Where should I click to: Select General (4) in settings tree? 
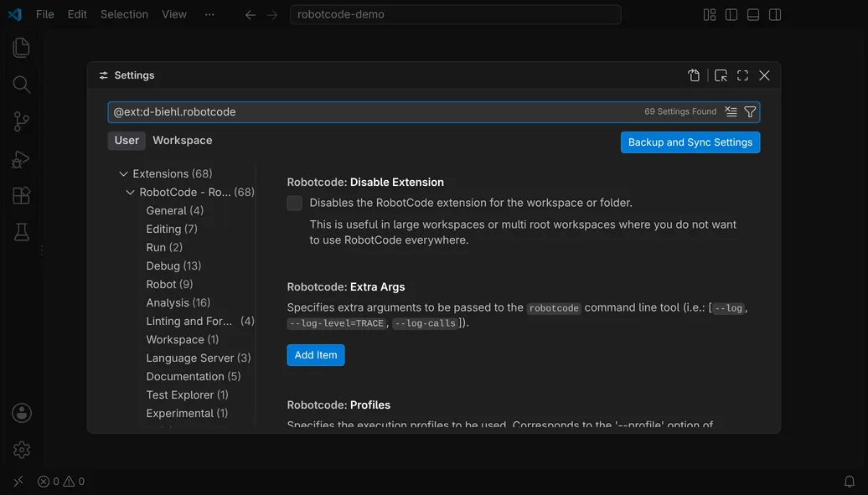174,210
